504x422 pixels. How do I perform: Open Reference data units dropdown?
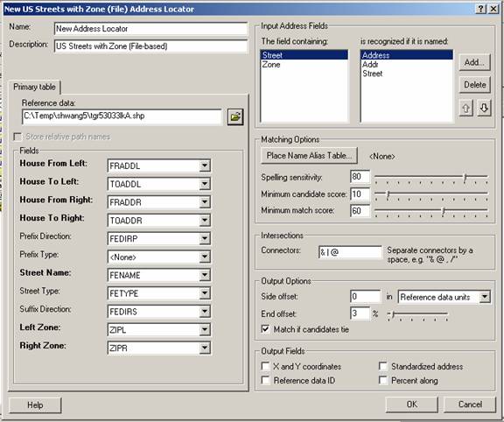click(x=485, y=297)
